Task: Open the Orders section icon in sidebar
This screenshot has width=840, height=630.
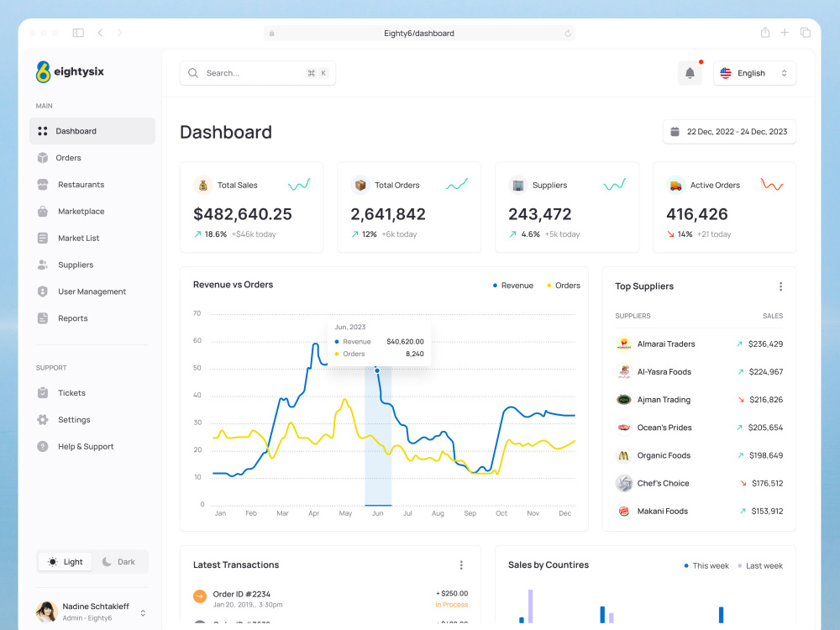Action: 43,157
